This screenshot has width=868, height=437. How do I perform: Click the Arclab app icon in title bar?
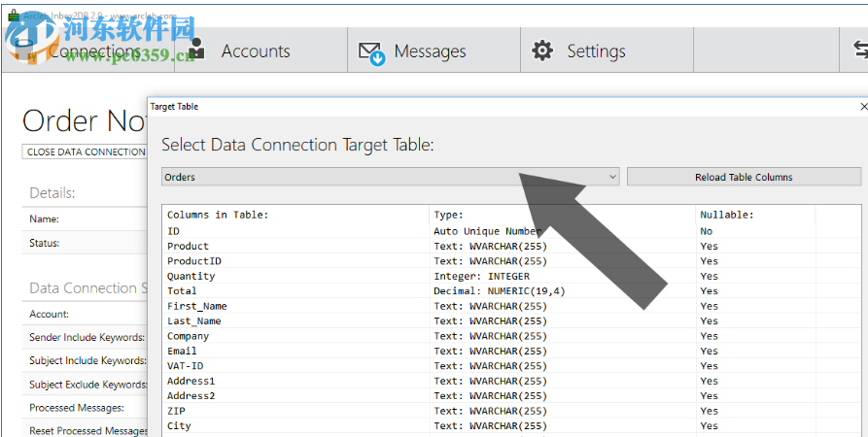12,17
